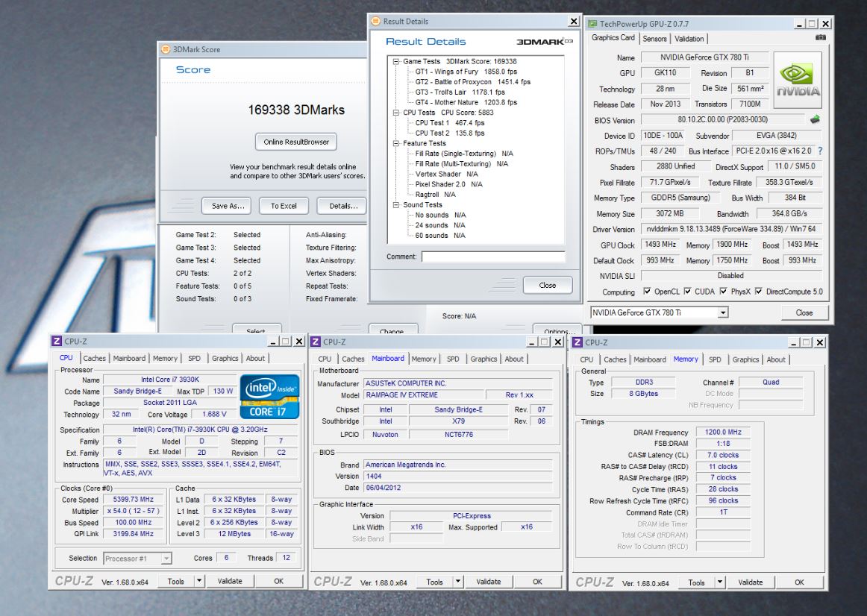Click Close button in Result Details window

tap(548, 285)
